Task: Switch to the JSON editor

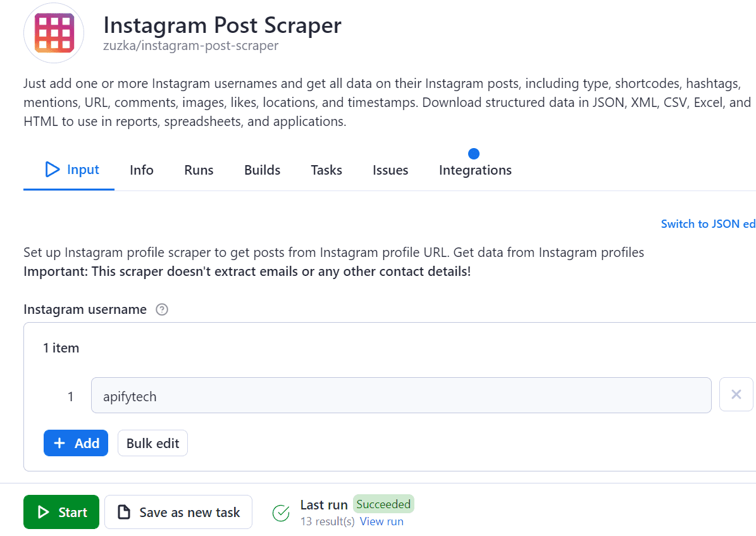Action: (x=707, y=223)
